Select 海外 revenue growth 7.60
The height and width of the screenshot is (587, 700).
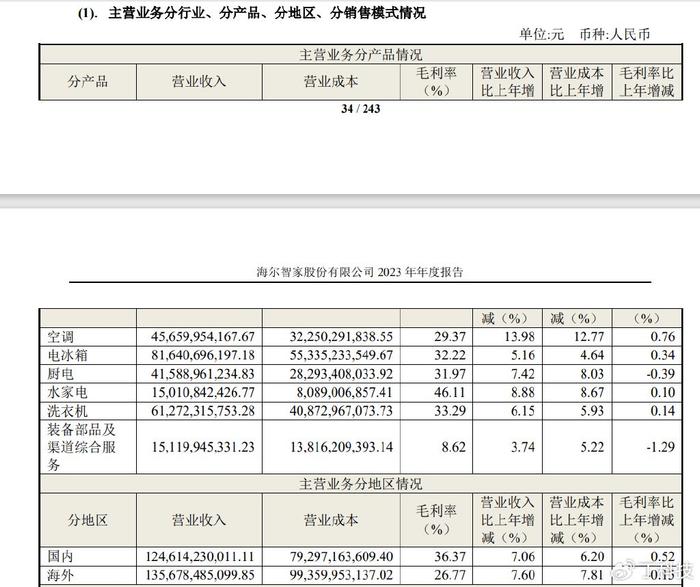tap(523, 575)
